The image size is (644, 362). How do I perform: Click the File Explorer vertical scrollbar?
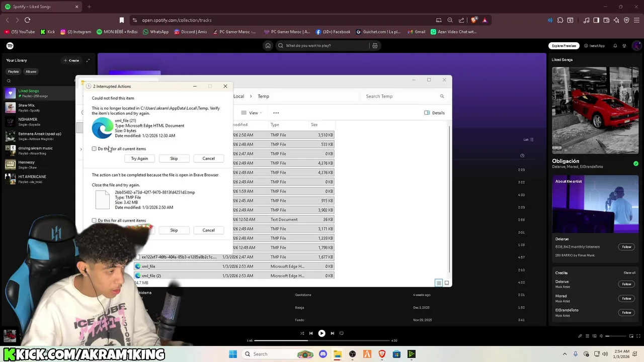(449, 200)
